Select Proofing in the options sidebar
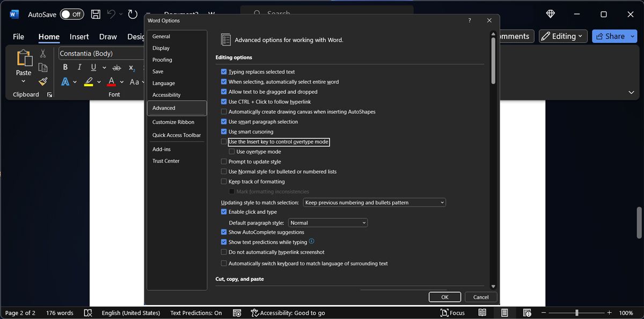 (x=162, y=60)
